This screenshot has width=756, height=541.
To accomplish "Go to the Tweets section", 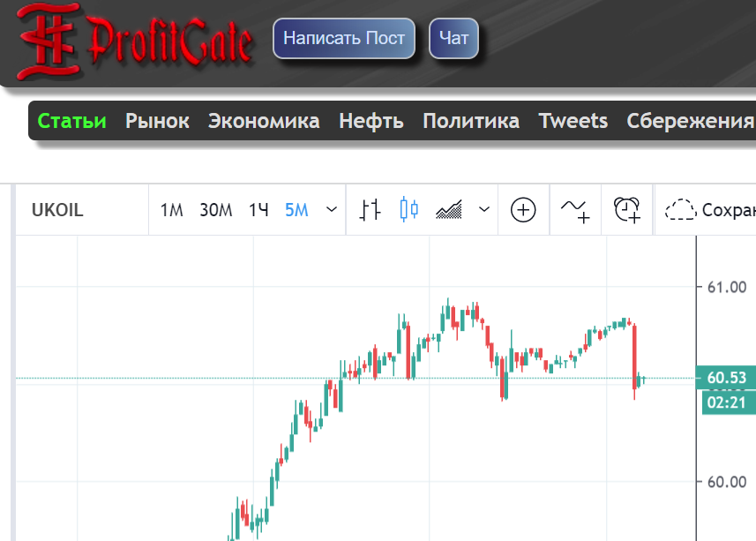I will (x=573, y=121).
